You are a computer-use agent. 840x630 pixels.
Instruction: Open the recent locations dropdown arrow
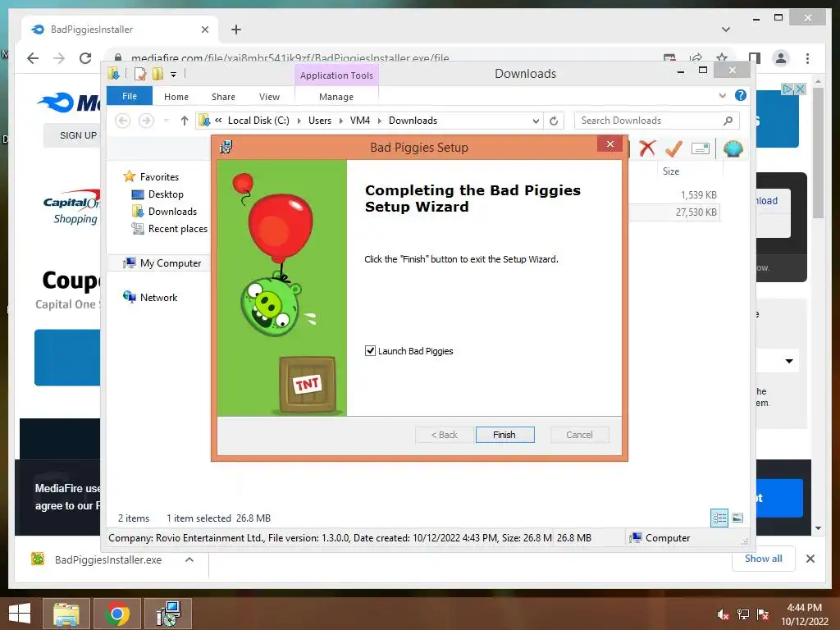[x=166, y=121]
